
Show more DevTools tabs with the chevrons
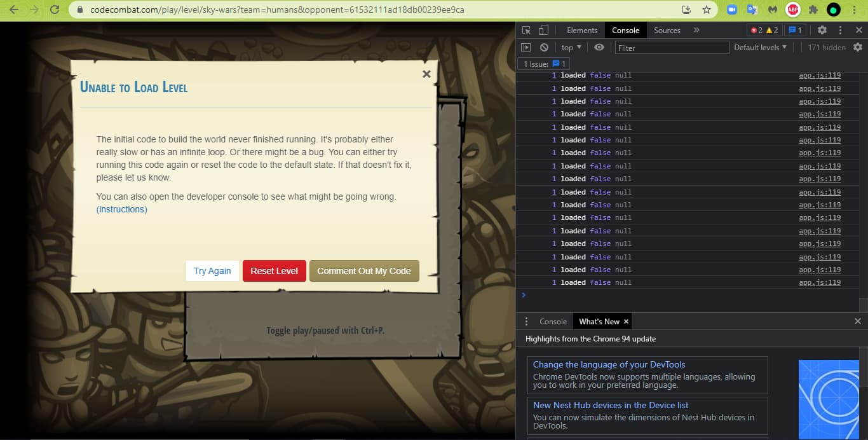tap(696, 30)
